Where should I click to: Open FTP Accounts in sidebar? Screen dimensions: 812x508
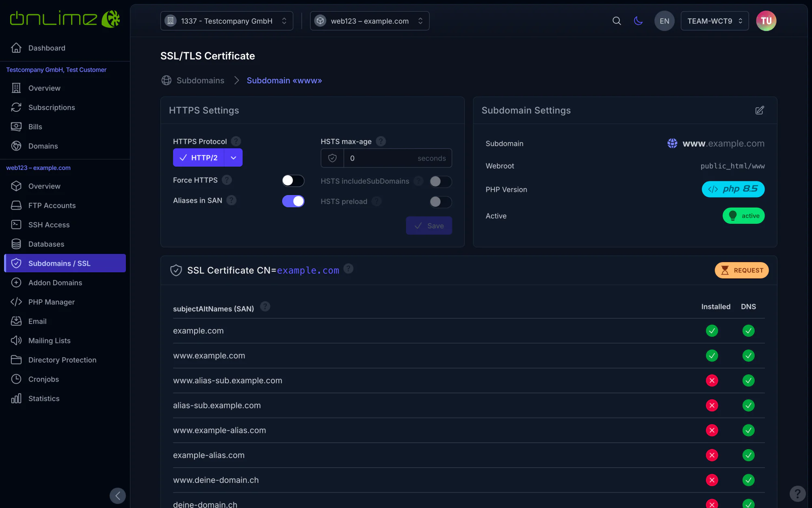click(x=65, y=205)
